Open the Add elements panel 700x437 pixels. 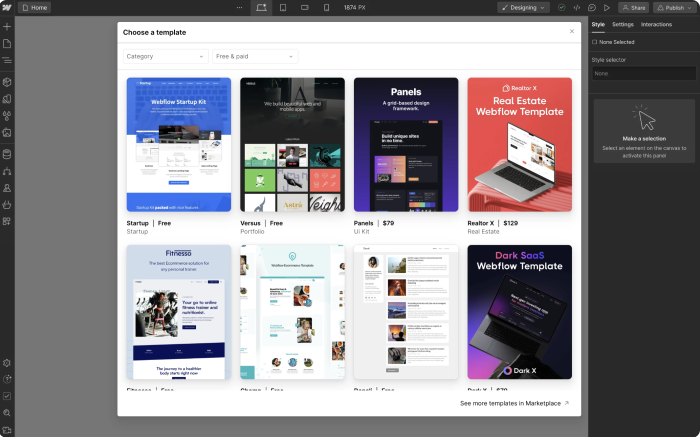click(x=7, y=27)
